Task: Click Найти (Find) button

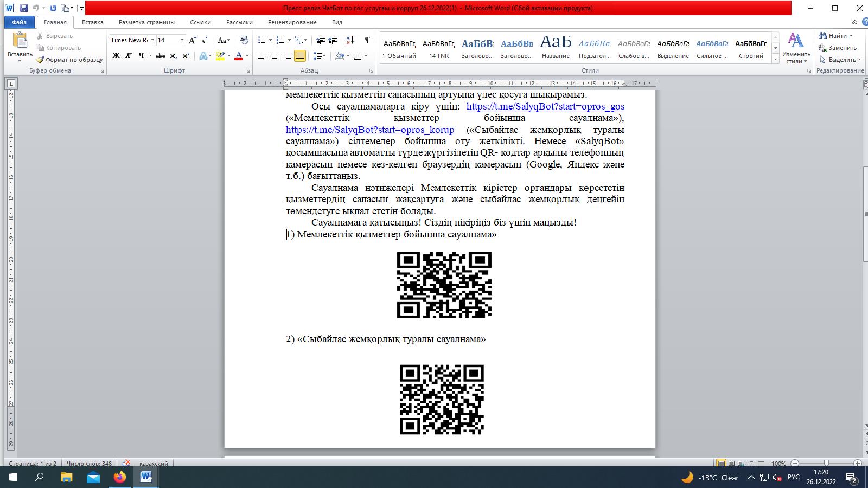Action: (x=837, y=36)
